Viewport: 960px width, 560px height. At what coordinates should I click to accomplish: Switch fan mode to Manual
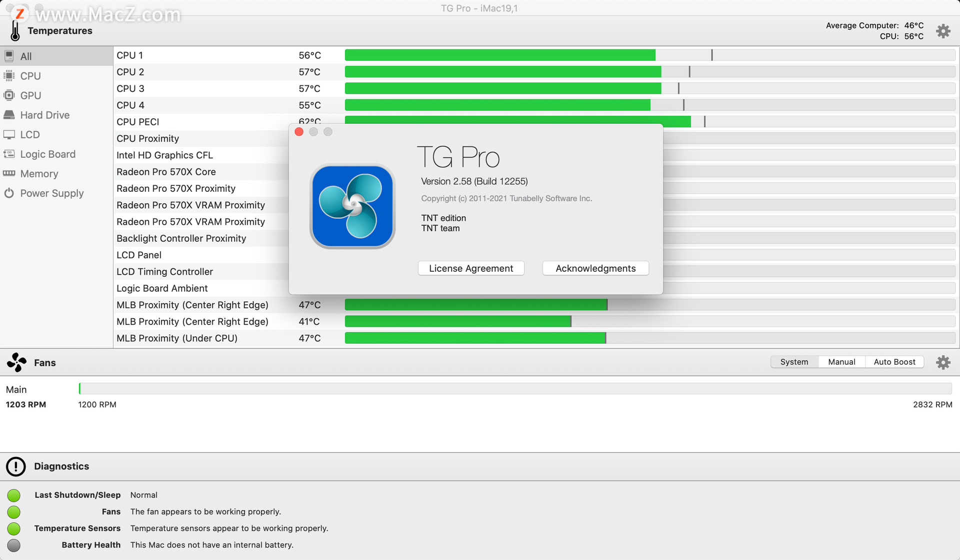click(841, 362)
